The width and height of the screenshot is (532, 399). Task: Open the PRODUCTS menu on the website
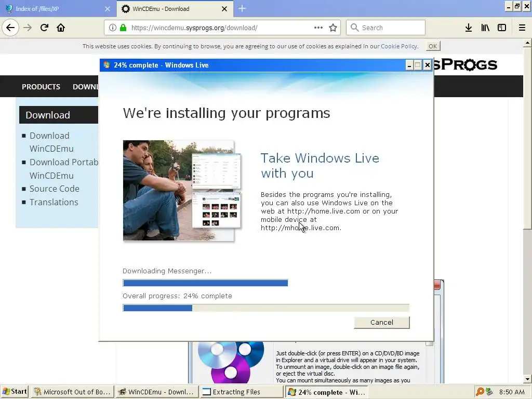(41, 87)
